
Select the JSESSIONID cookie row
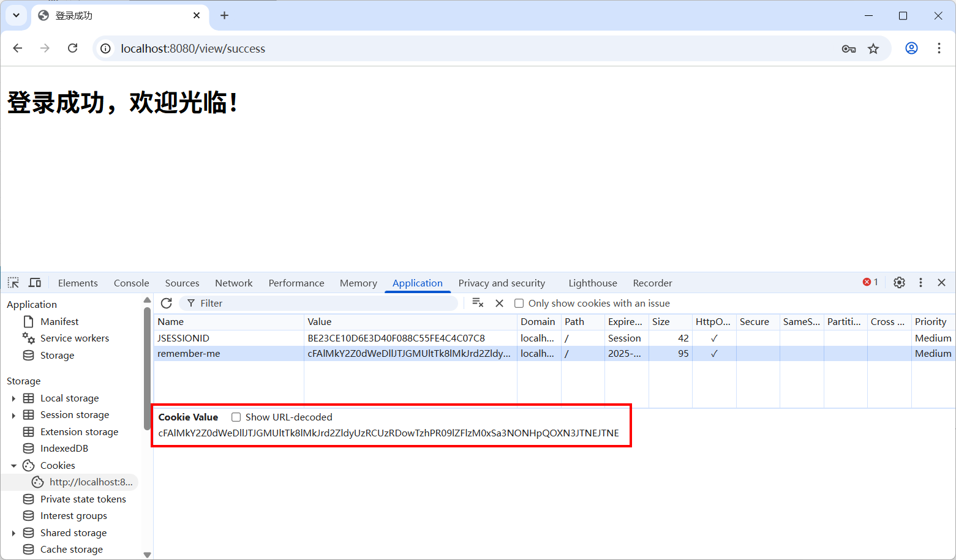click(554, 338)
